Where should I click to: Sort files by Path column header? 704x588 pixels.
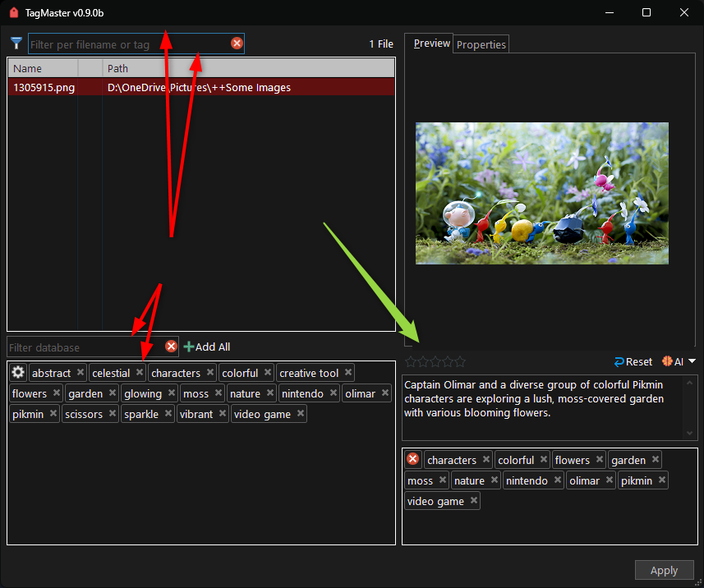pyautogui.click(x=246, y=68)
